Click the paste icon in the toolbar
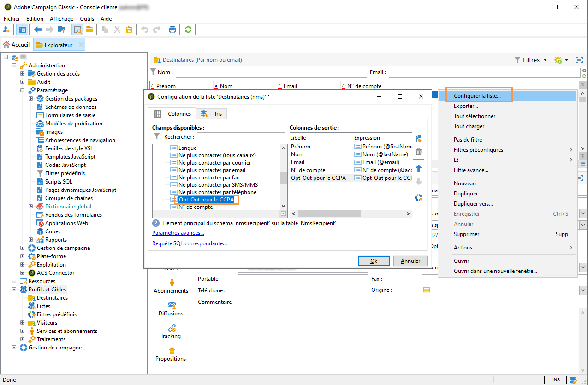 (x=129, y=30)
